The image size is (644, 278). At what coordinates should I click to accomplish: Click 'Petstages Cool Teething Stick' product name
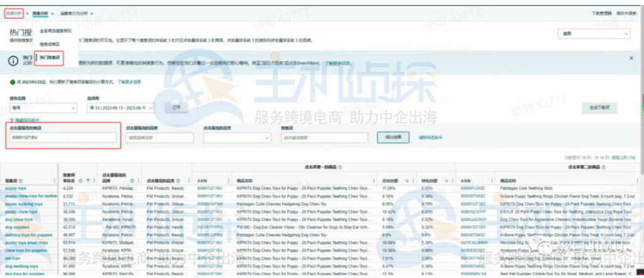526,189
